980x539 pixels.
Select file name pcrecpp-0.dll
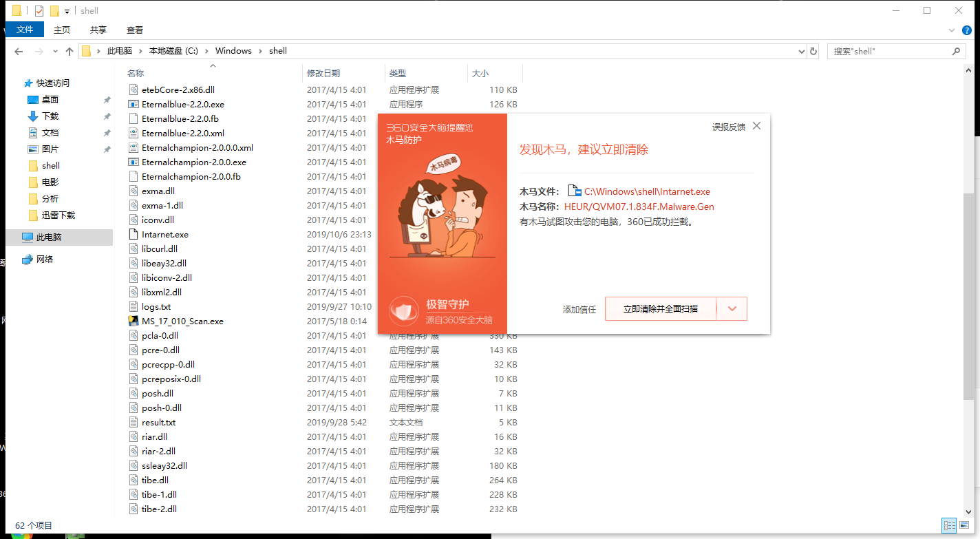pos(168,364)
